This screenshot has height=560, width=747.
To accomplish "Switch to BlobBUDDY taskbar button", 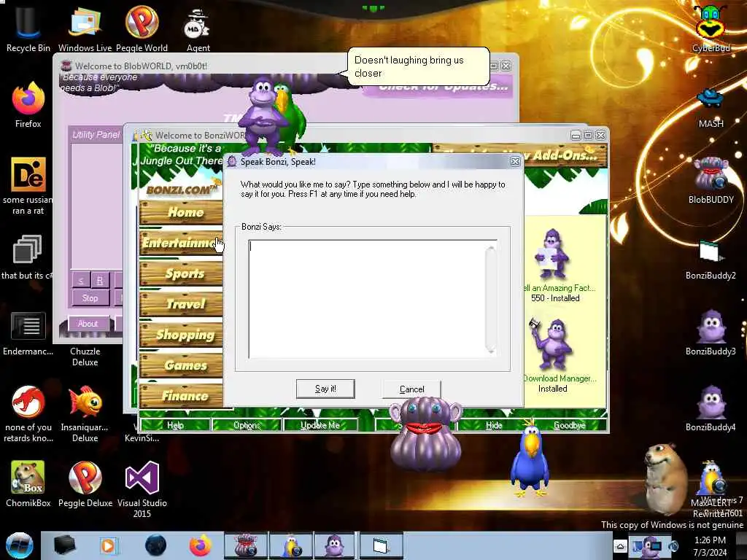I will [246, 545].
